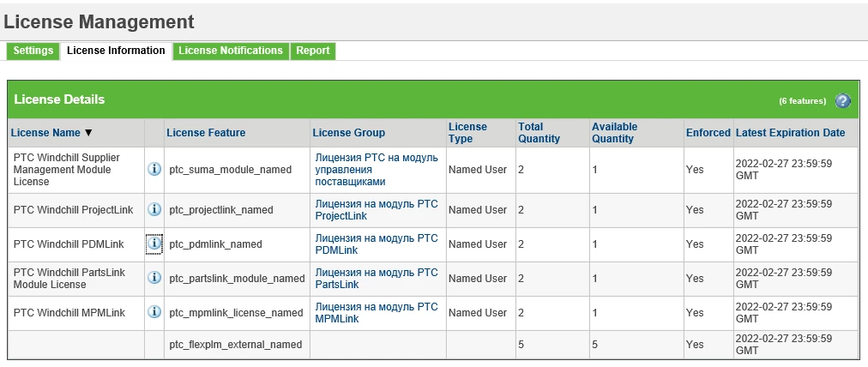Open info icon for Supplier Management Module License
The width and height of the screenshot is (868, 367).
coord(154,170)
